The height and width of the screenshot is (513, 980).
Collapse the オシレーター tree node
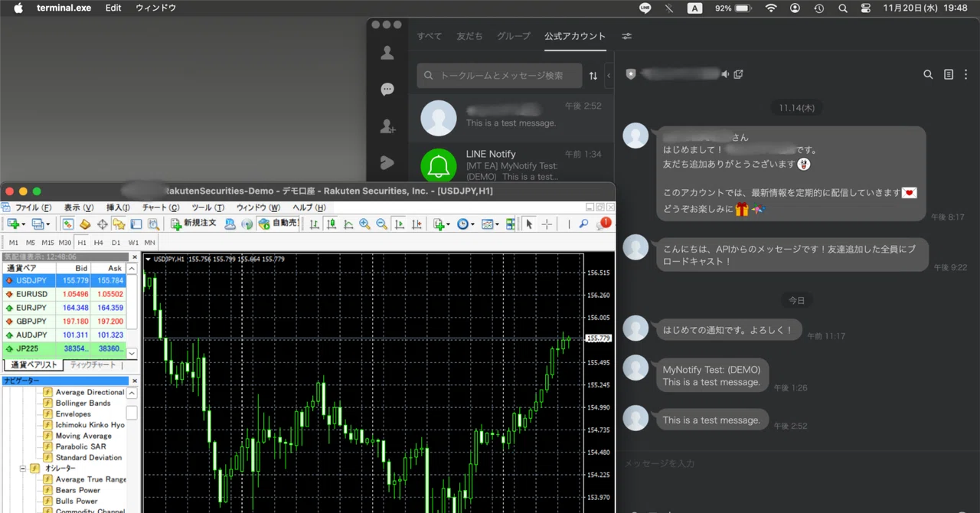(23, 469)
